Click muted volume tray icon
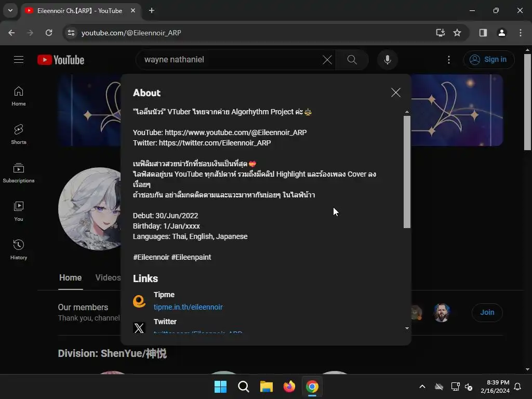This screenshot has width=532, height=399. pyautogui.click(x=469, y=387)
